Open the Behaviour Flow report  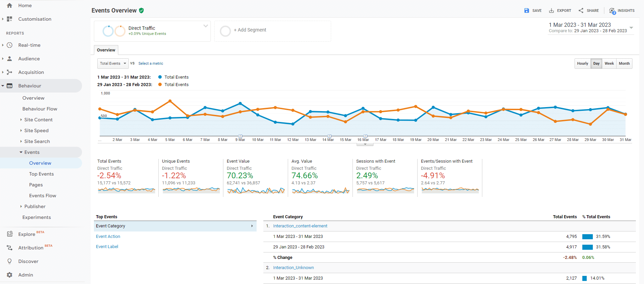click(x=40, y=109)
